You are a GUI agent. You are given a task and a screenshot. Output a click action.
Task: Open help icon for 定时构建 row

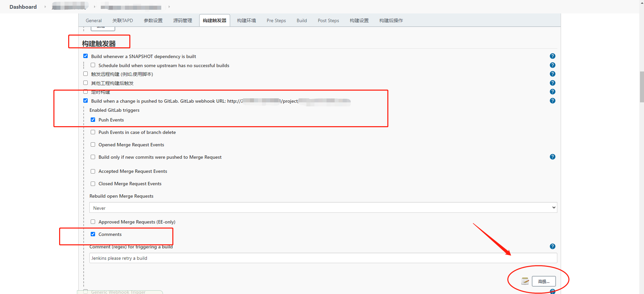pyautogui.click(x=552, y=92)
